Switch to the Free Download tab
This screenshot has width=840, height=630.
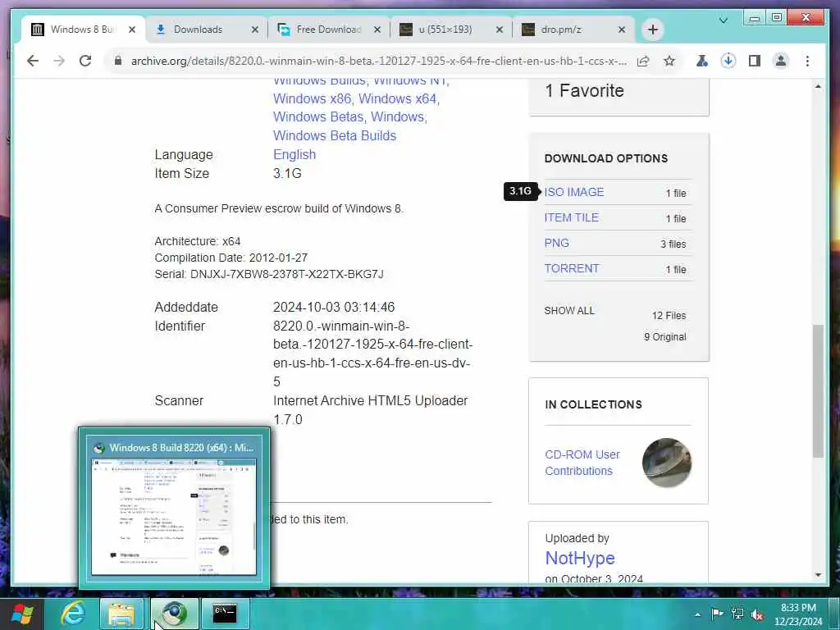328,30
